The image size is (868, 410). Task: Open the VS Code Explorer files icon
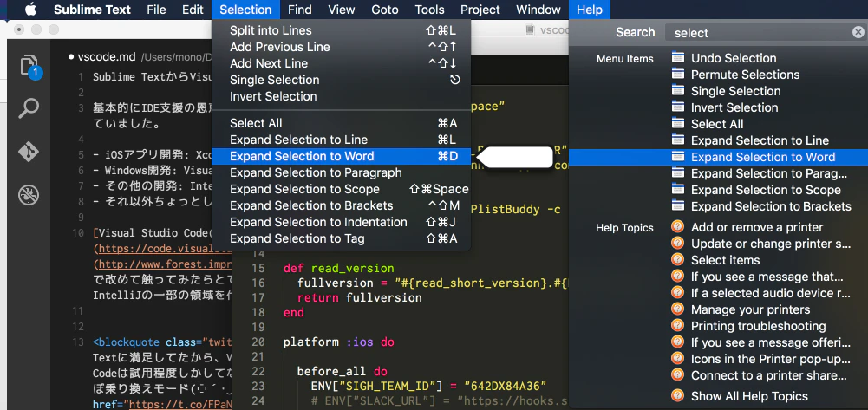[29, 66]
